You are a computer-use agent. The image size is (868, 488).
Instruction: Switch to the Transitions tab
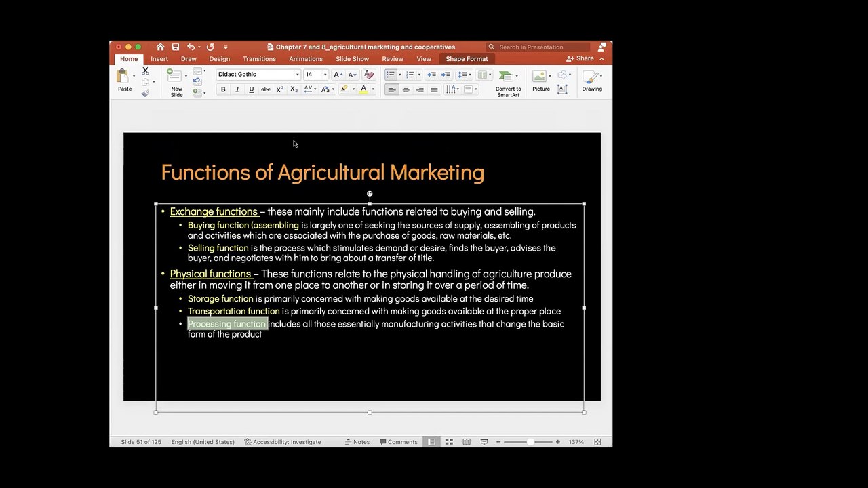click(x=259, y=59)
